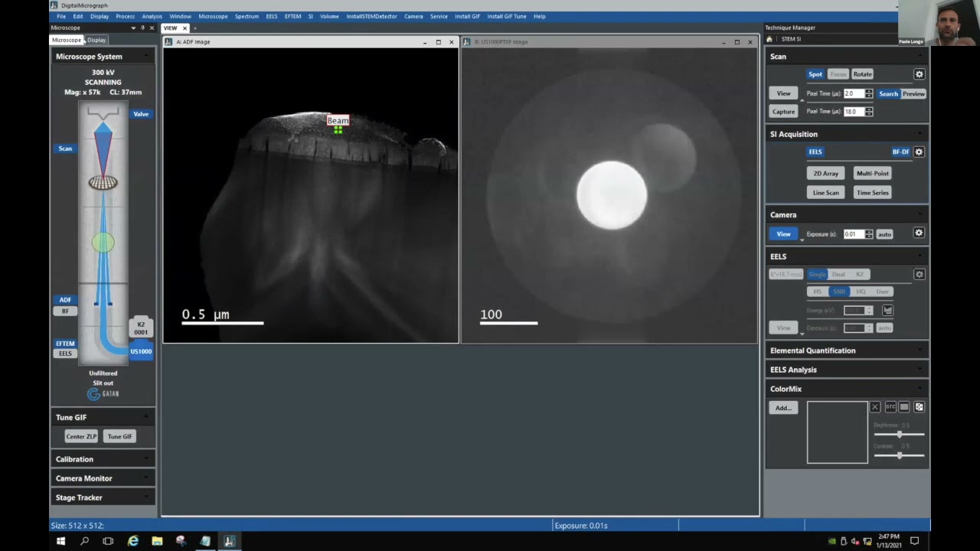Click the 2D Array button
The width and height of the screenshot is (980, 551).
tap(826, 174)
